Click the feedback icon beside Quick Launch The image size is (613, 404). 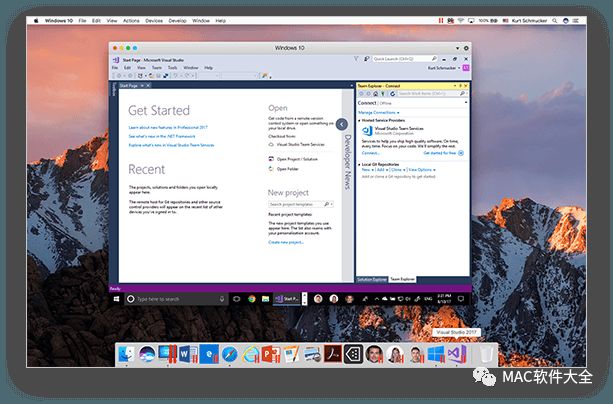coord(366,59)
